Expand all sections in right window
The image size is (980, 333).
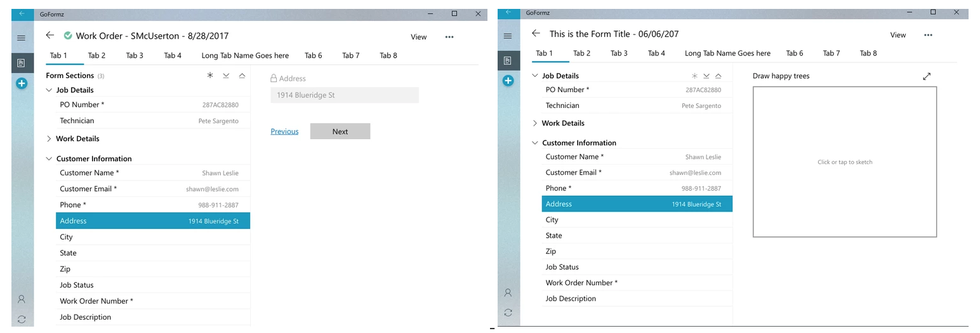(706, 76)
